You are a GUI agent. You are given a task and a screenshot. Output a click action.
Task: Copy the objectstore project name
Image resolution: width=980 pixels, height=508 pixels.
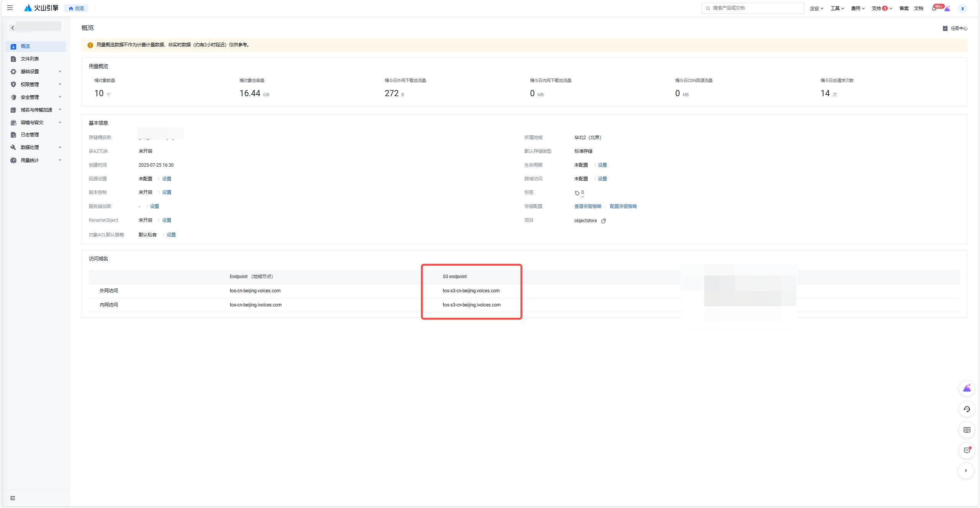[x=604, y=221]
